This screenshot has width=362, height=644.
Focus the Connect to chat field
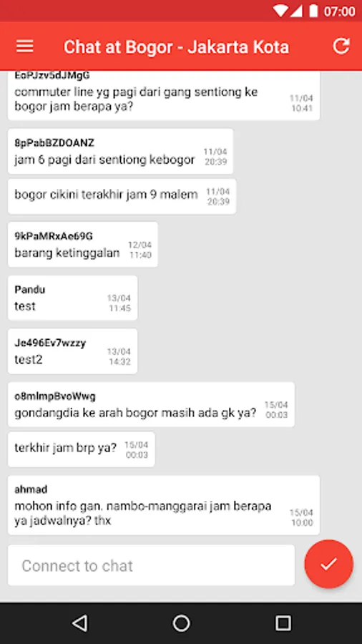coord(151,565)
